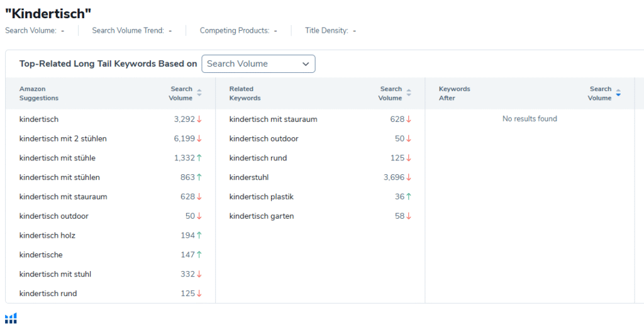This screenshot has height=332, width=644.
Task: Sort Related Keywords by Search Volume icon
Action: tap(409, 93)
